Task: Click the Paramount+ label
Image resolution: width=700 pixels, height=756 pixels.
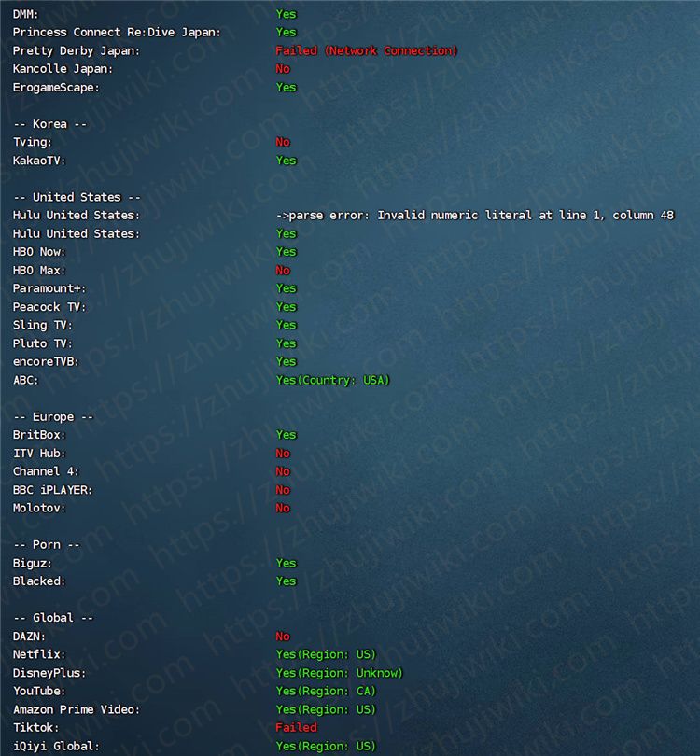Action: 43,288
